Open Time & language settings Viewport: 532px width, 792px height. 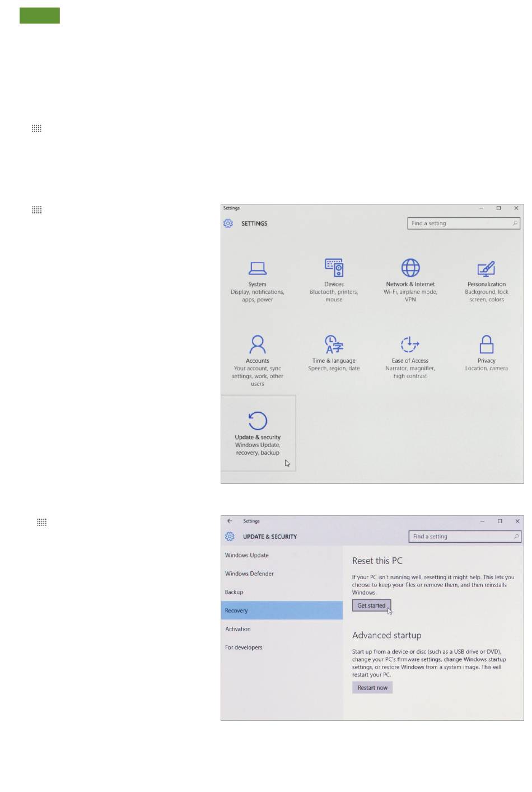(x=334, y=353)
